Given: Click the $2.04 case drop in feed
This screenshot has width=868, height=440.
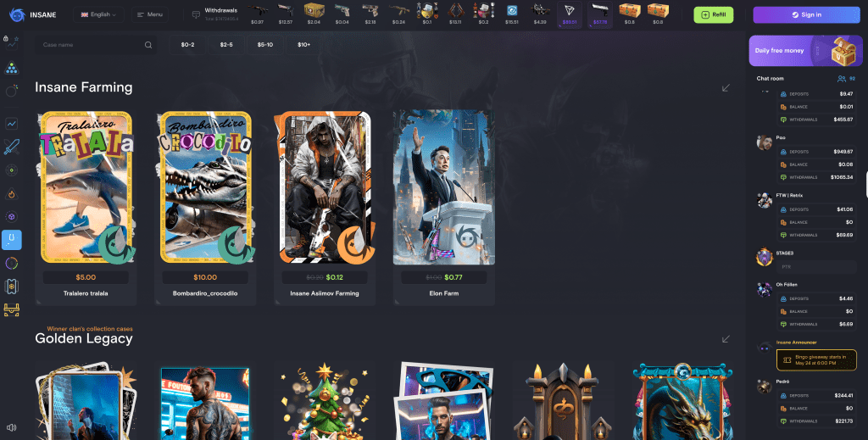Looking at the screenshot, I should point(314,14).
